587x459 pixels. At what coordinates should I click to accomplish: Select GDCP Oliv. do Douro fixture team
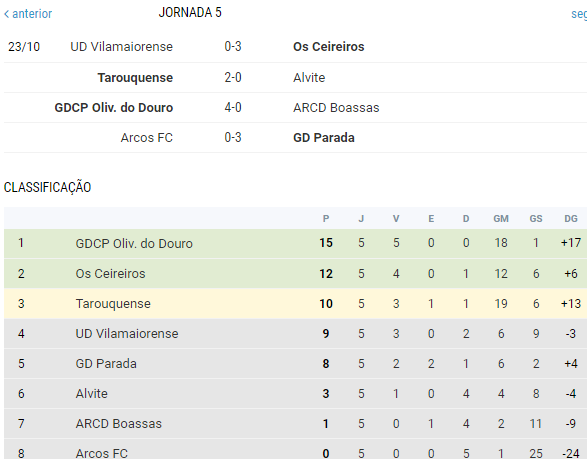114,108
